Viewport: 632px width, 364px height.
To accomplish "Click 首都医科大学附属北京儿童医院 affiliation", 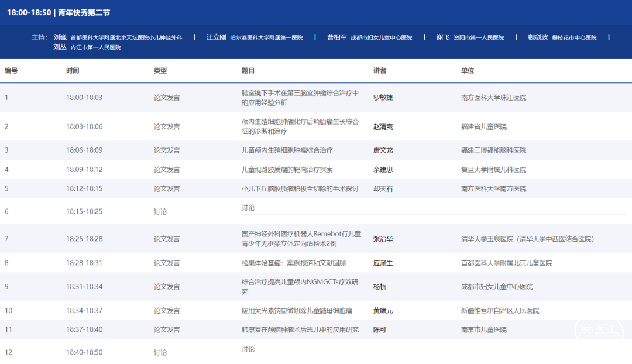I will tap(506, 263).
